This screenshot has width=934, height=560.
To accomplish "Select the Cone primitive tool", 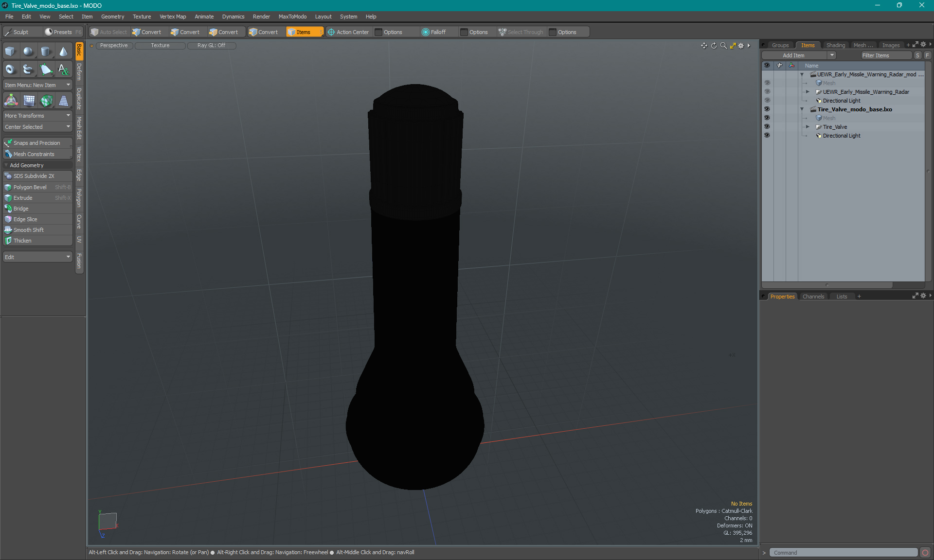I will coord(63,52).
